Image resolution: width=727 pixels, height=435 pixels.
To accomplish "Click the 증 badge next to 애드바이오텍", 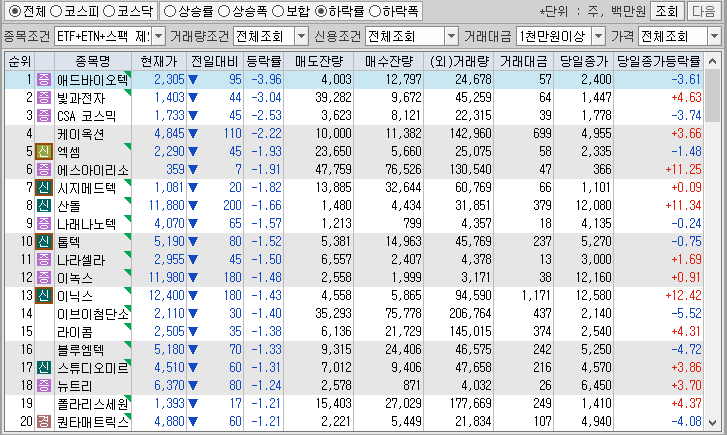I will [x=44, y=80].
